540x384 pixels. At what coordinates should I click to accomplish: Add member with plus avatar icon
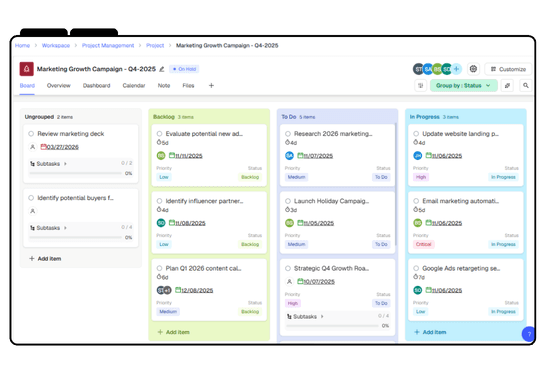pyautogui.click(x=457, y=69)
